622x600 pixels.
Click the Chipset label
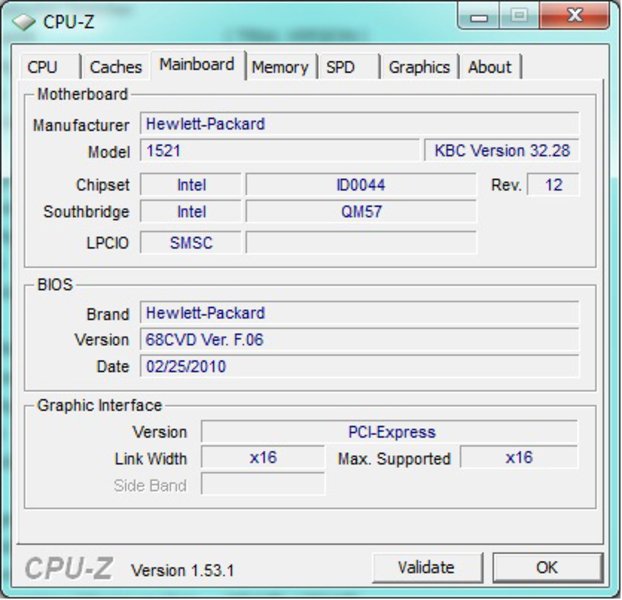[x=103, y=185]
